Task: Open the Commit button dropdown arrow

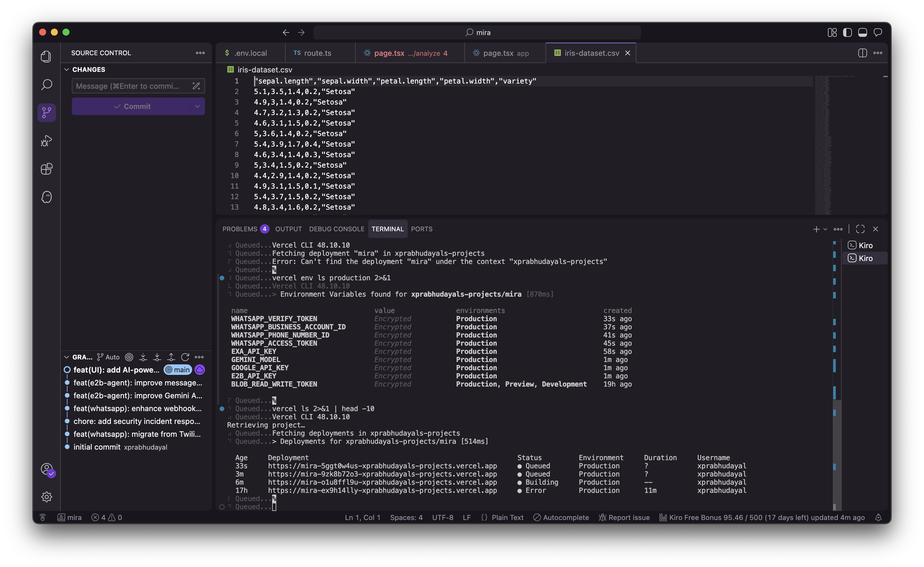Action: tap(197, 106)
